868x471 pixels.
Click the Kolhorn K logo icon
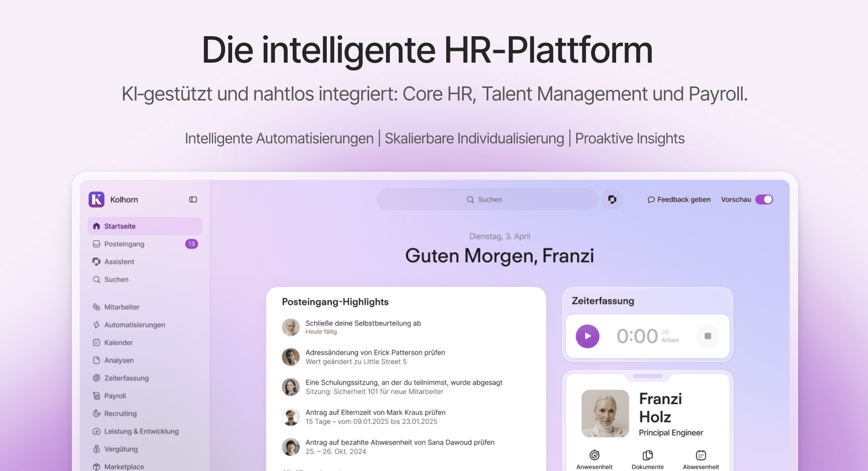click(96, 199)
